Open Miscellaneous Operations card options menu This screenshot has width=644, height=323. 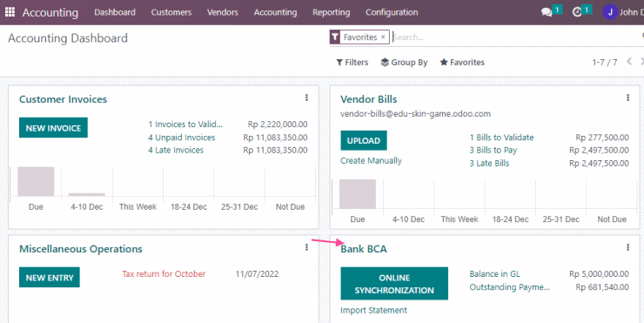pyautogui.click(x=306, y=247)
